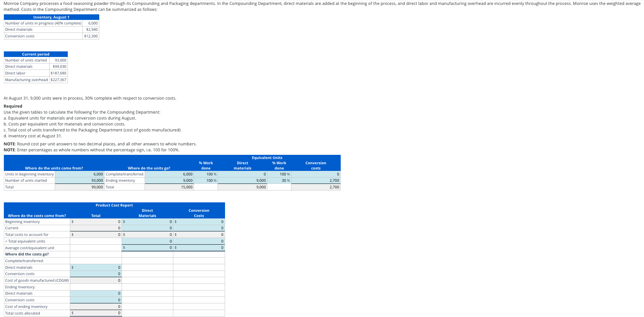Click the Total costs allocated dollar field
This screenshot has width=644, height=317.
pos(95,313)
